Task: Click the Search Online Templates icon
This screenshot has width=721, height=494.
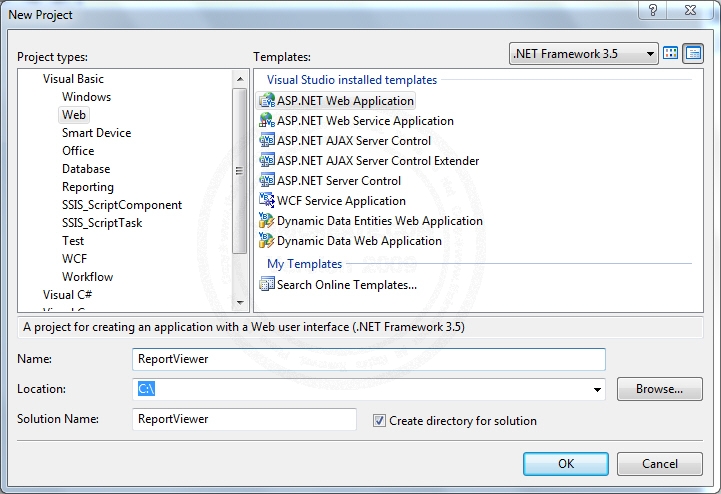Action: (267, 285)
